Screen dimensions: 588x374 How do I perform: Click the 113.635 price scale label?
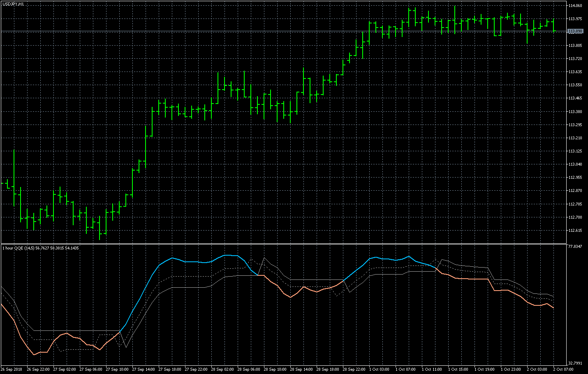[x=575, y=72]
